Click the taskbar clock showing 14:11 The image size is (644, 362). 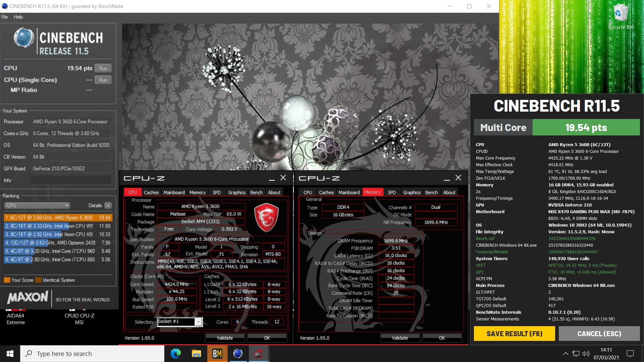coord(606,354)
